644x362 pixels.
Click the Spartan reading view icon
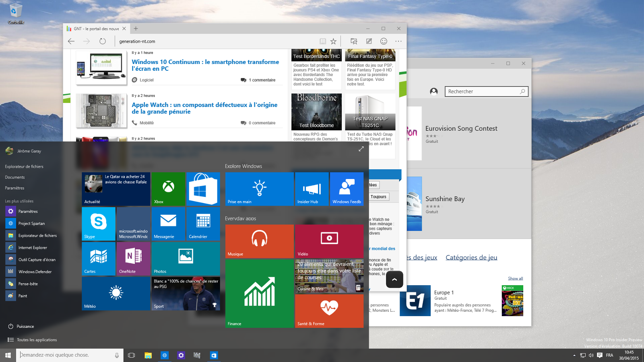323,41
